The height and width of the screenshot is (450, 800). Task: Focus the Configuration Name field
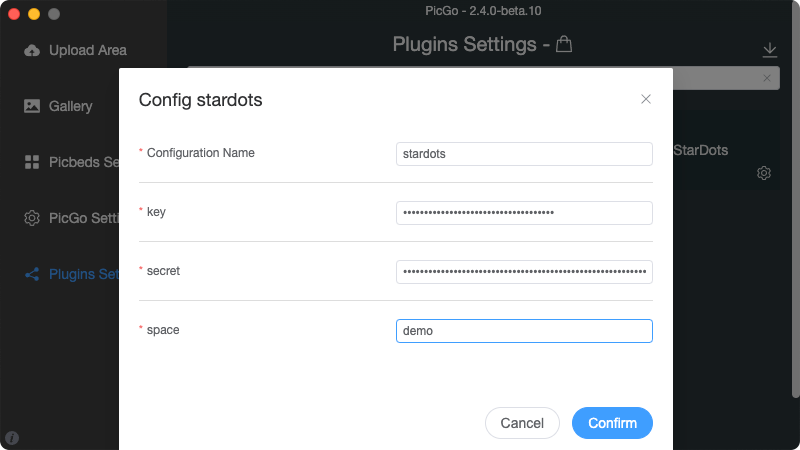tap(524, 154)
